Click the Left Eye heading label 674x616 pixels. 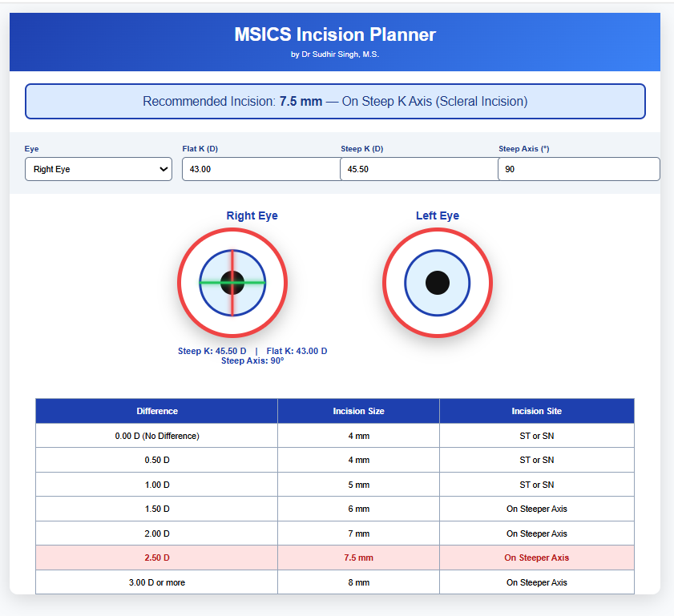(x=437, y=215)
